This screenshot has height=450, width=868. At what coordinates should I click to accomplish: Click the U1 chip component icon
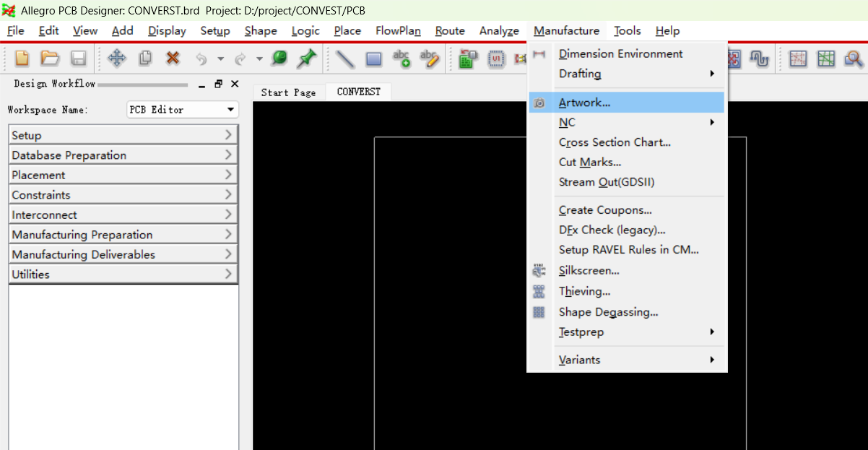(x=496, y=59)
